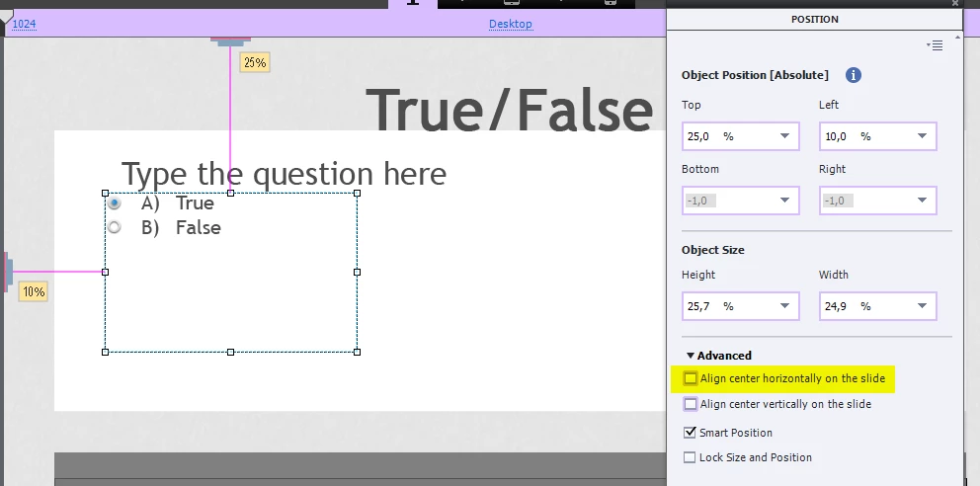
Task: Enable Align center vertically on the slide
Action: (690, 404)
